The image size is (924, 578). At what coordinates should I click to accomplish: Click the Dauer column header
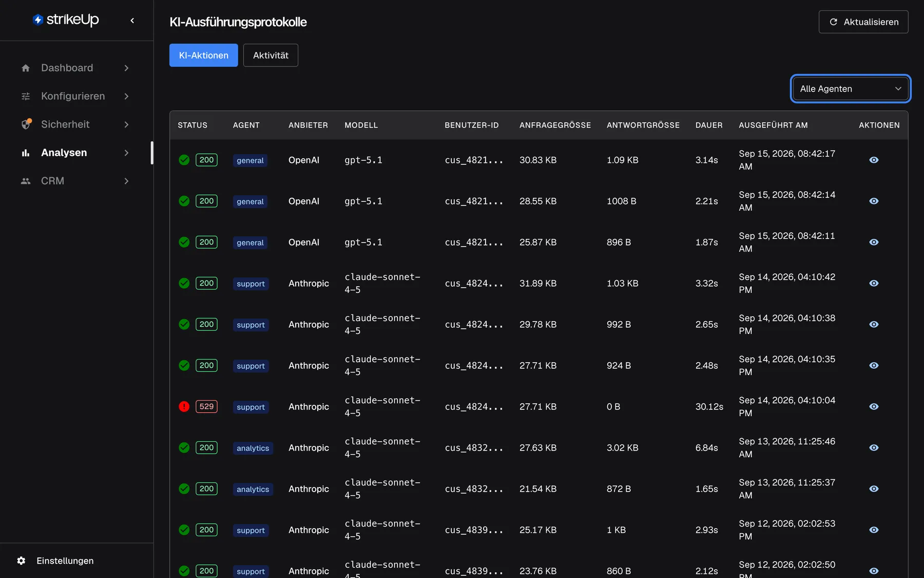pos(709,125)
